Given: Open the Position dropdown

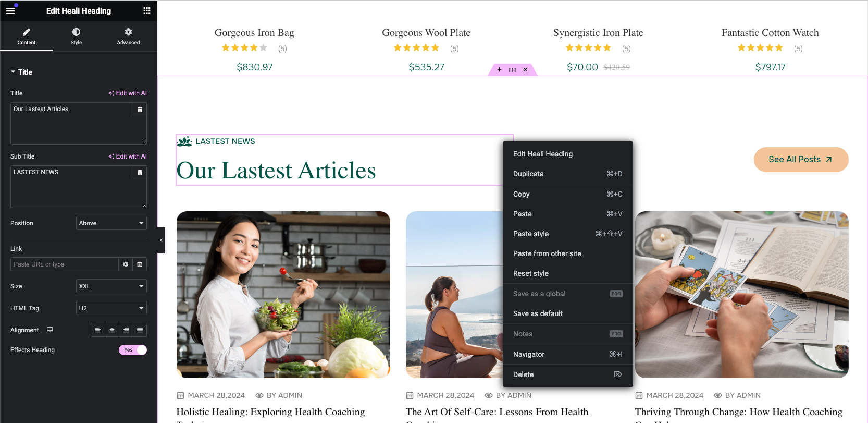Looking at the screenshot, I should click(x=111, y=223).
